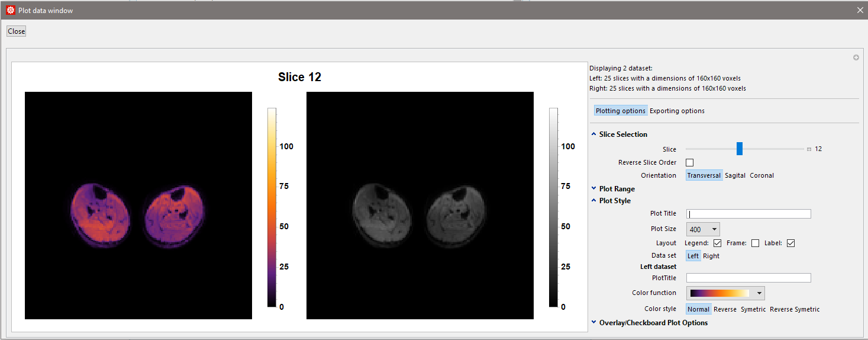Click the 'Displaying 2 dataset:' text

621,68
